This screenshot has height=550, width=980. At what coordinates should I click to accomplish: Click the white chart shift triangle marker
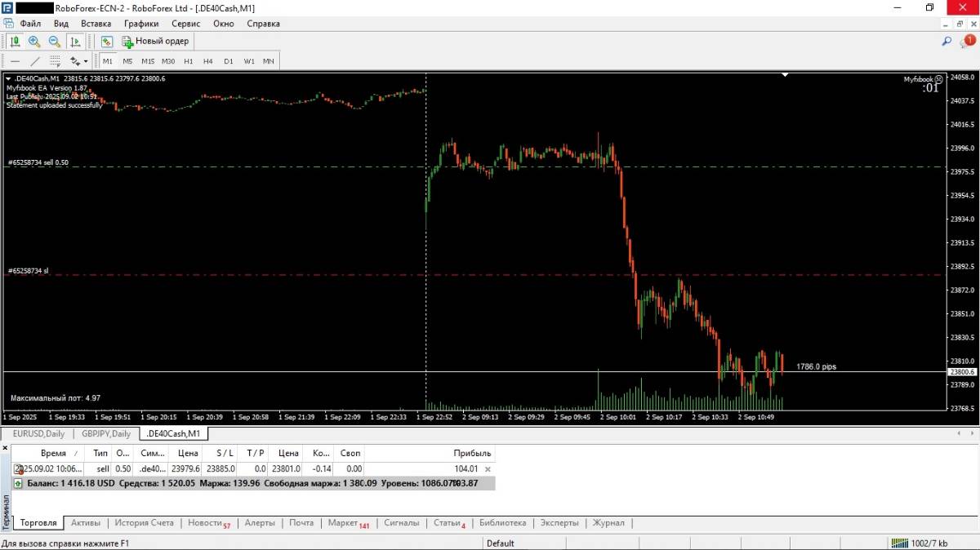click(785, 75)
